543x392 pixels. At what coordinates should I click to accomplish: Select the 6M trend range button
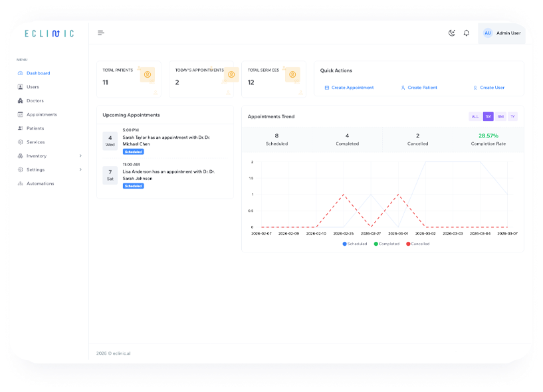[x=500, y=116]
